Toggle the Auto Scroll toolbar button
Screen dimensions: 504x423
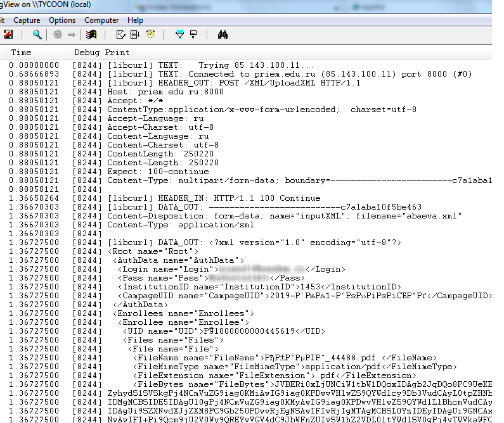tap(135, 35)
